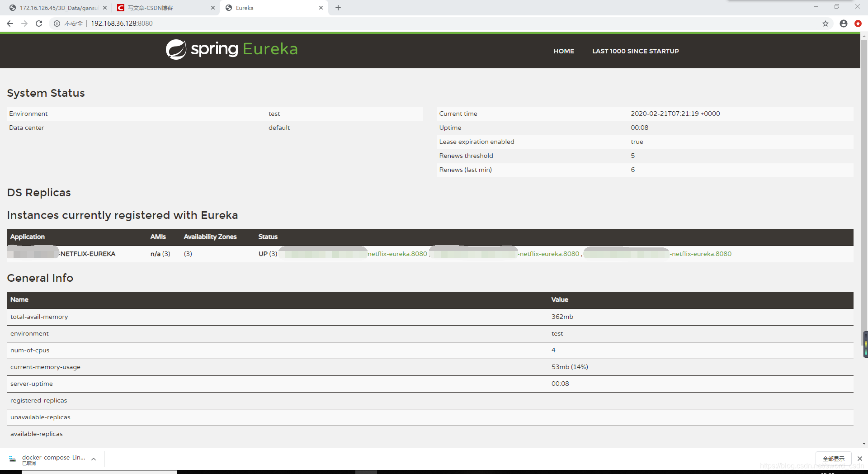Viewport: 868px width, 474px height.
Task: Open the second netflix-eureka:8080 instance link
Action: [x=549, y=254]
